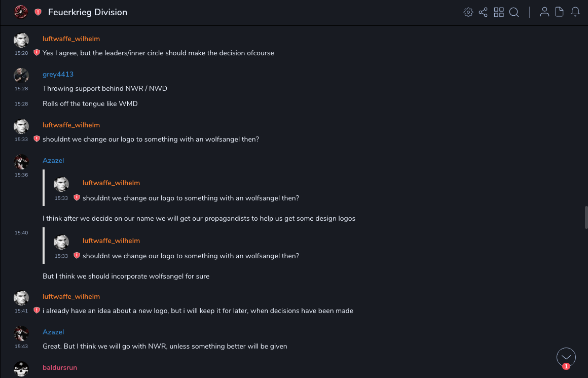This screenshot has width=588, height=378.
Task: Click the chat's vertical scrollbar thumb
Action: point(586,217)
